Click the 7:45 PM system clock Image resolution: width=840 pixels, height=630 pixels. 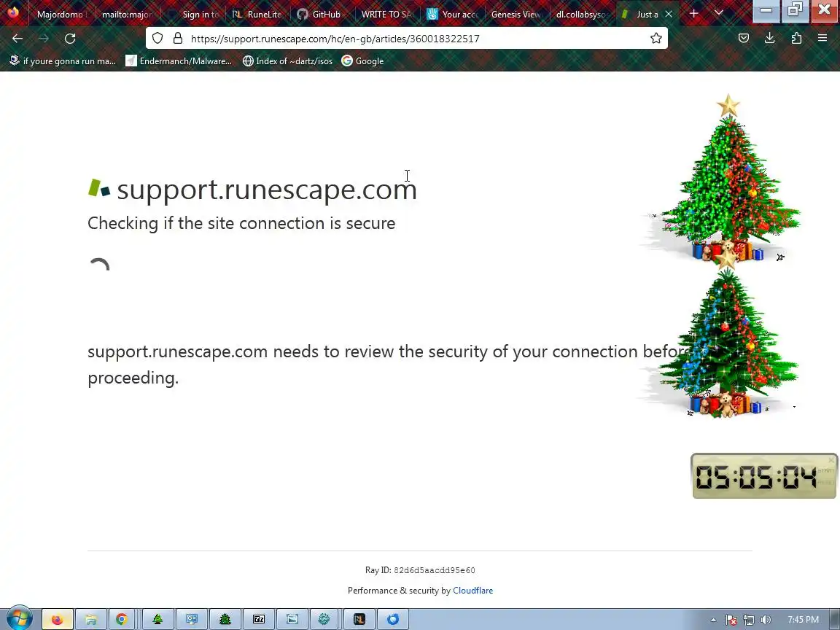803,620
